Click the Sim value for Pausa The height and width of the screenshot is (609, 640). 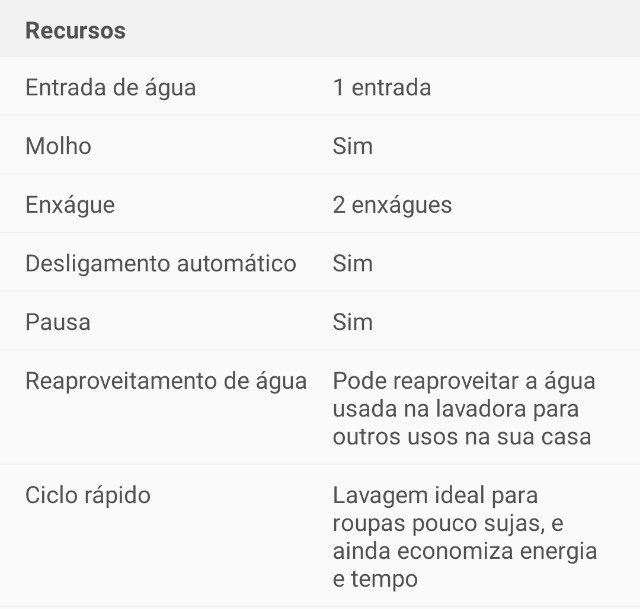pos(353,322)
